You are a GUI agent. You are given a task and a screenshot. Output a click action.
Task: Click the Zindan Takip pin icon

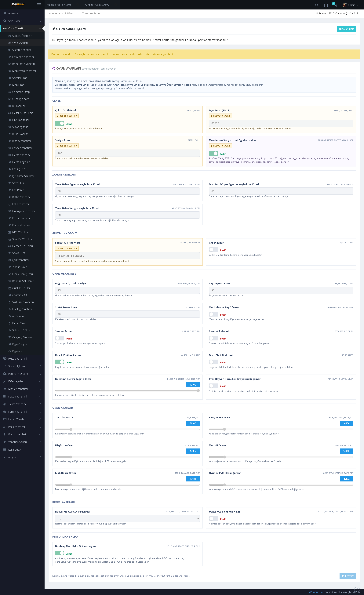point(10,267)
